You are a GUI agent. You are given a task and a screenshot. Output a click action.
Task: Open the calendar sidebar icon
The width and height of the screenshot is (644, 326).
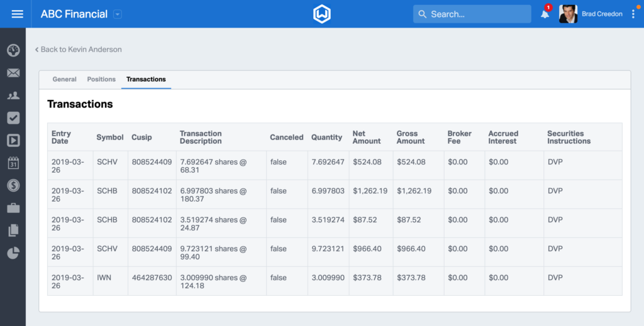point(13,163)
